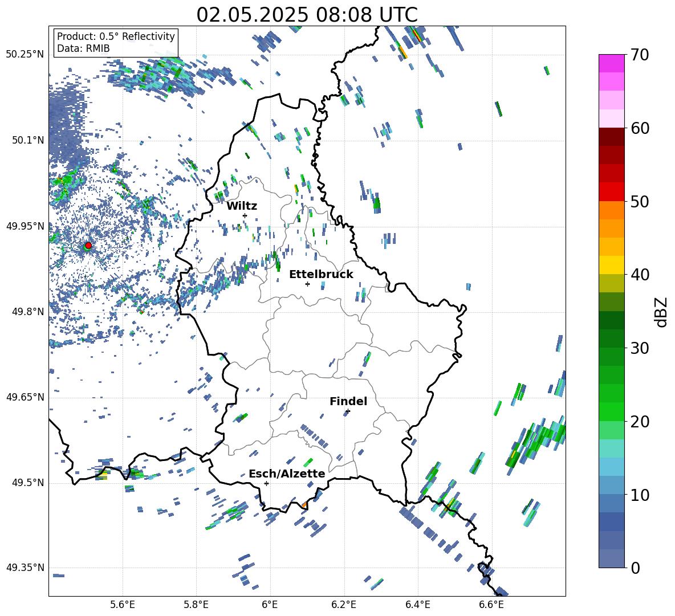Click the colorbar tick label 40

[640, 275]
